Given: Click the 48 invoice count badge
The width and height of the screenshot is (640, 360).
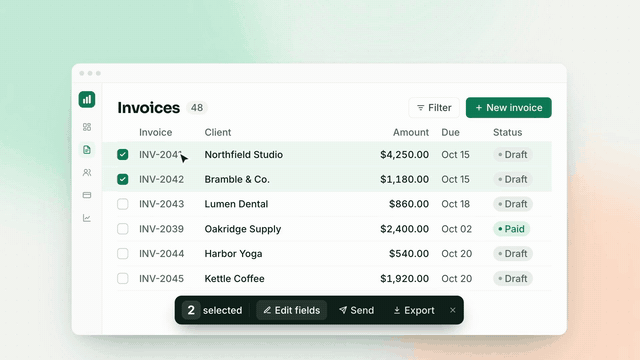Looking at the screenshot, I should coord(197,108).
